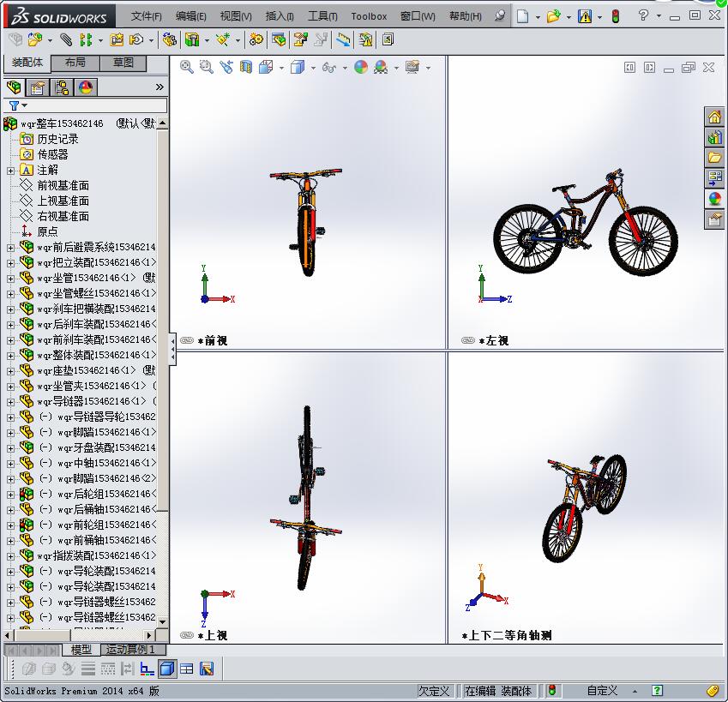This screenshot has width=728, height=702.
Task: Click the Previous View icon
Action: [226, 67]
